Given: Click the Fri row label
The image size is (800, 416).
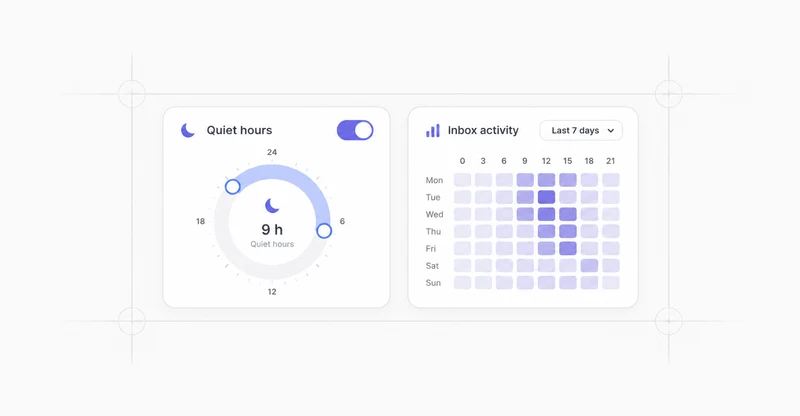Looking at the screenshot, I should tap(431, 249).
